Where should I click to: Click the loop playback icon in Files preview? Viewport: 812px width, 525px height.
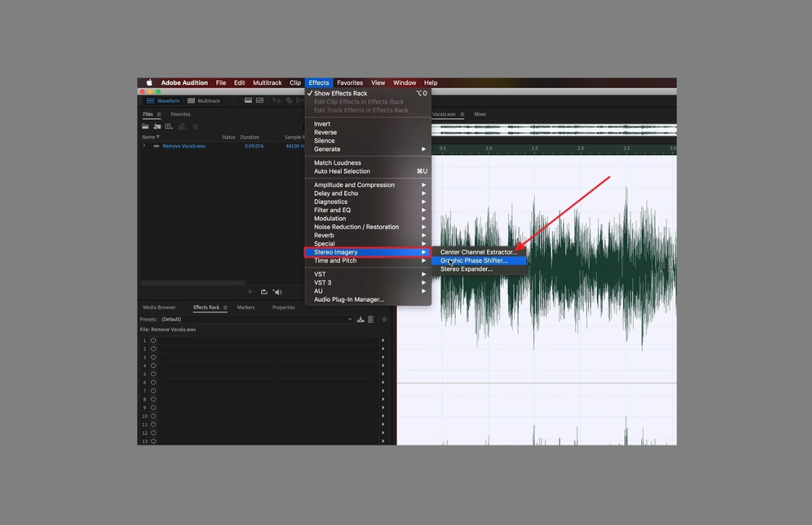point(264,292)
